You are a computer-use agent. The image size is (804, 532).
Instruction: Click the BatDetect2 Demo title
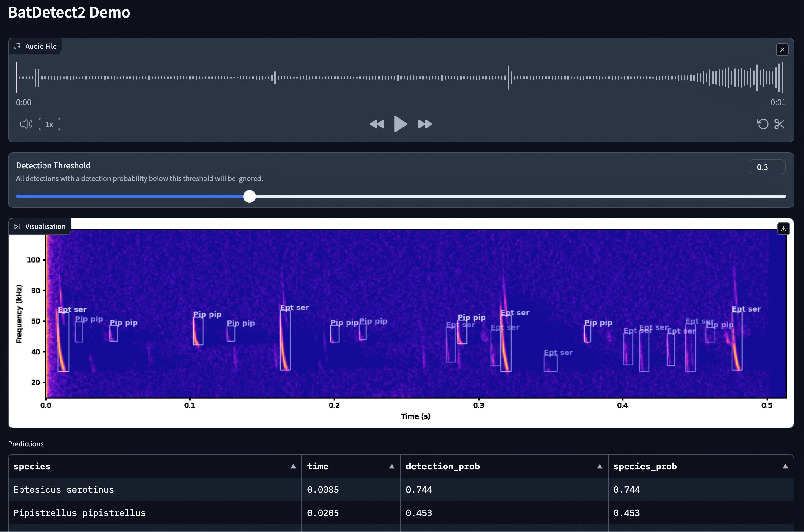(x=69, y=13)
